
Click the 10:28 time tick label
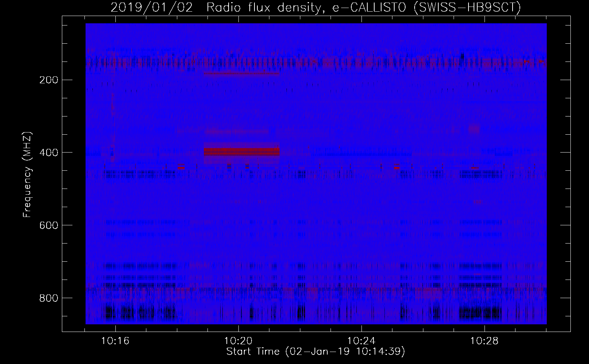pyautogui.click(x=485, y=341)
